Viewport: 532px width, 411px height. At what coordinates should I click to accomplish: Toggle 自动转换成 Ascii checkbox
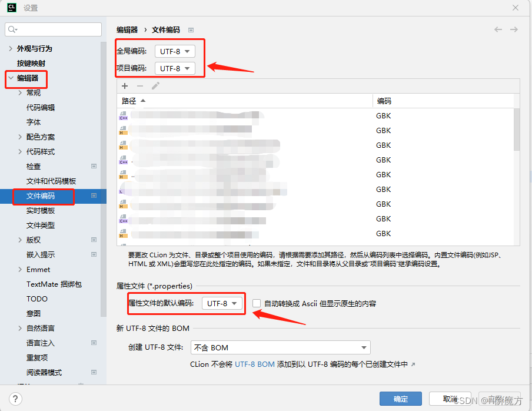click(257, 303)
